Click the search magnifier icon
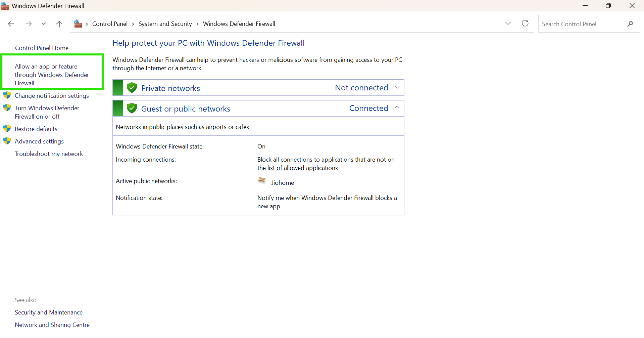Screen dimensions: 644x338 630,24
